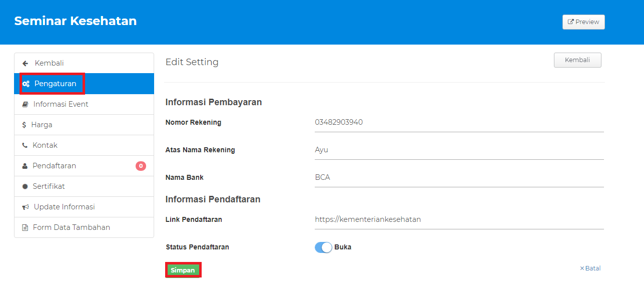Open the Harga menu item

(x=42, y=125)
